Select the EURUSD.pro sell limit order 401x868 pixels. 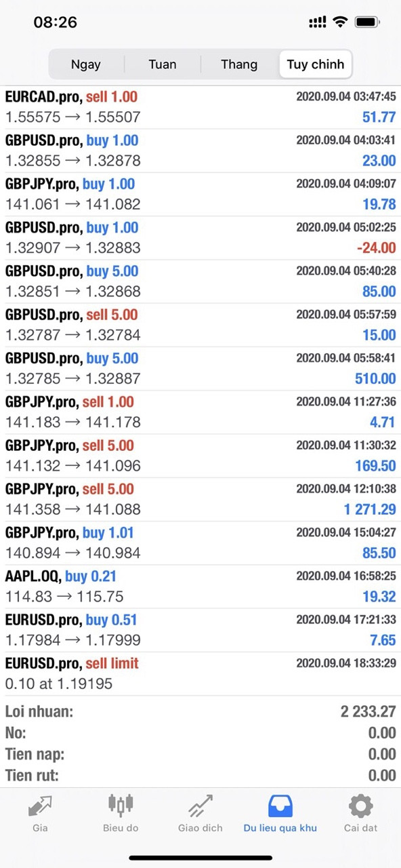200,673
